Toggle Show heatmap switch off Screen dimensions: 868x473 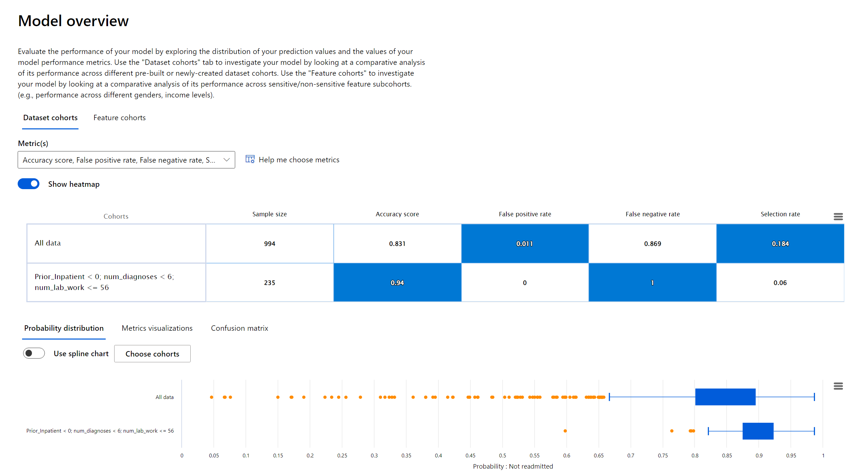(29, 184)
